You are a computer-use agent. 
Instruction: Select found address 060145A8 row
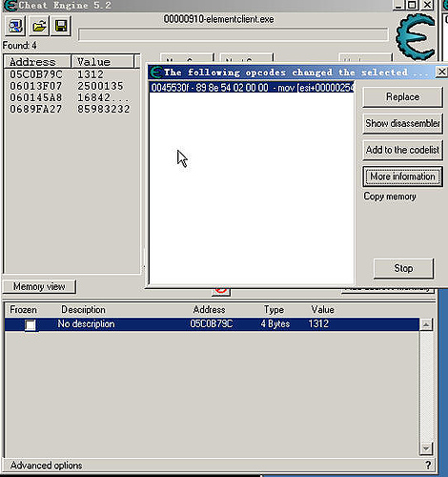pos(71,97)
